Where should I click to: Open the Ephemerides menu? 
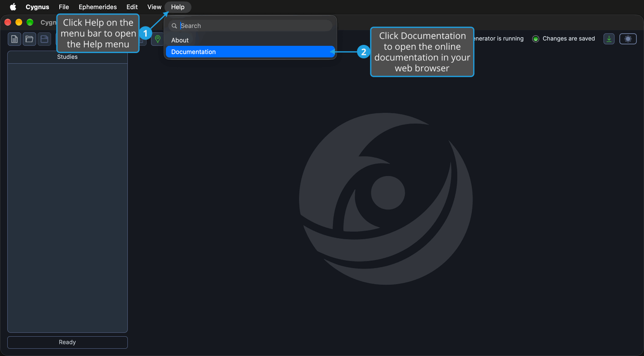98,7
